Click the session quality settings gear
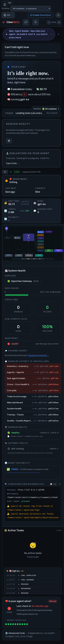 coord(9,141)
